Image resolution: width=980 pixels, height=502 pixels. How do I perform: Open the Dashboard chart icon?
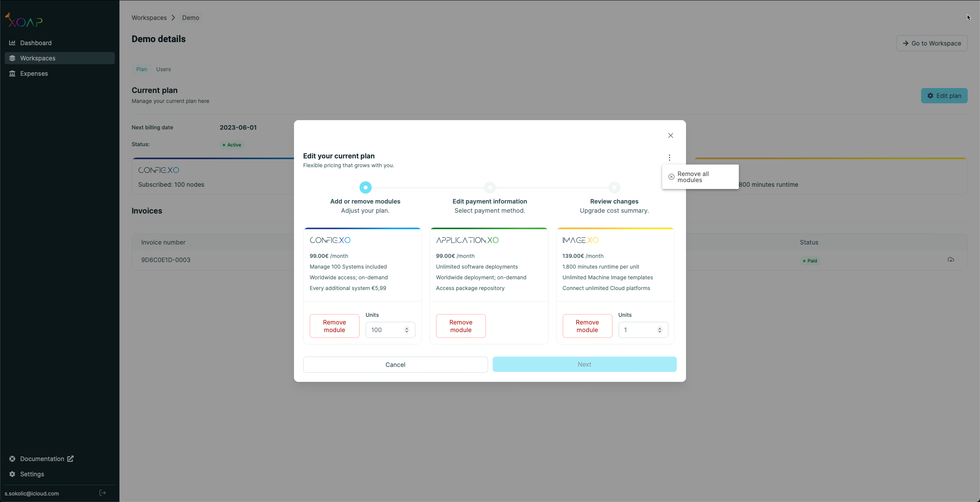[12, 43]
